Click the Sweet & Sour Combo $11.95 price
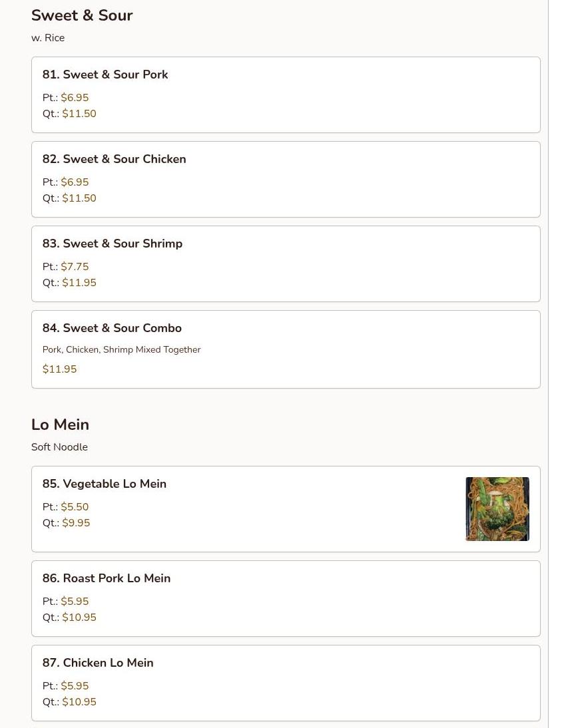The image size is (562, 728). 59,369
